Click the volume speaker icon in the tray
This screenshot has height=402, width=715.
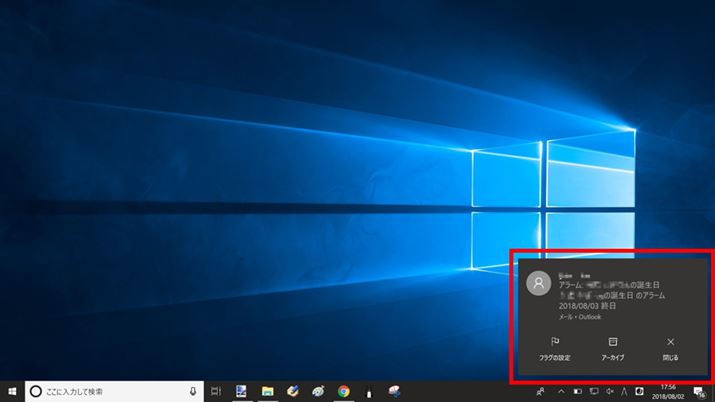point(611,391)
